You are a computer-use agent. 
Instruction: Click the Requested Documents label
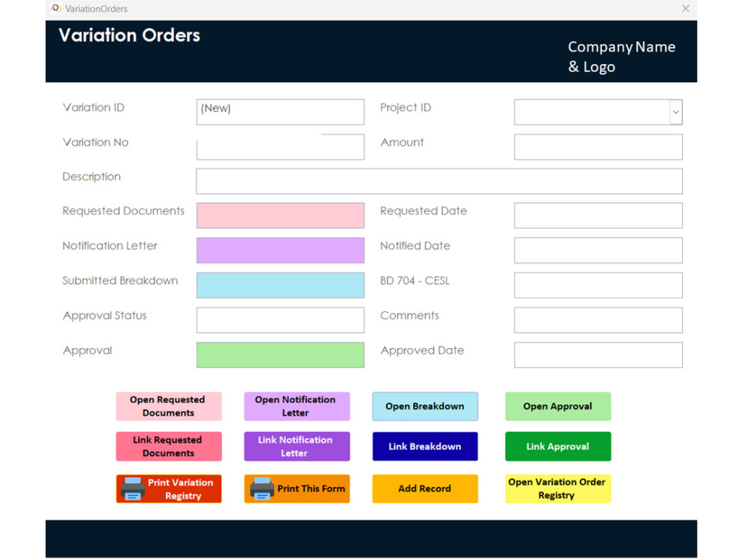[x=123, y=211]
